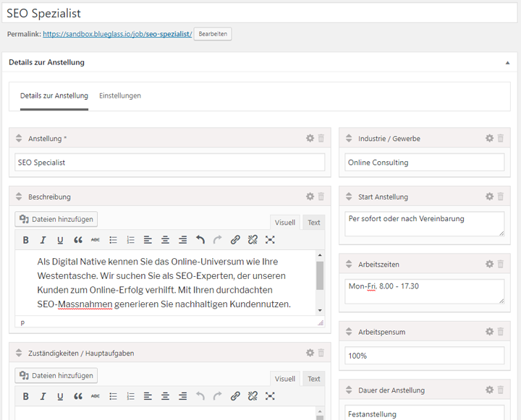Click reorder arrows on Arbeitspensum field
The image size is (521, 420).
[349, 332]
